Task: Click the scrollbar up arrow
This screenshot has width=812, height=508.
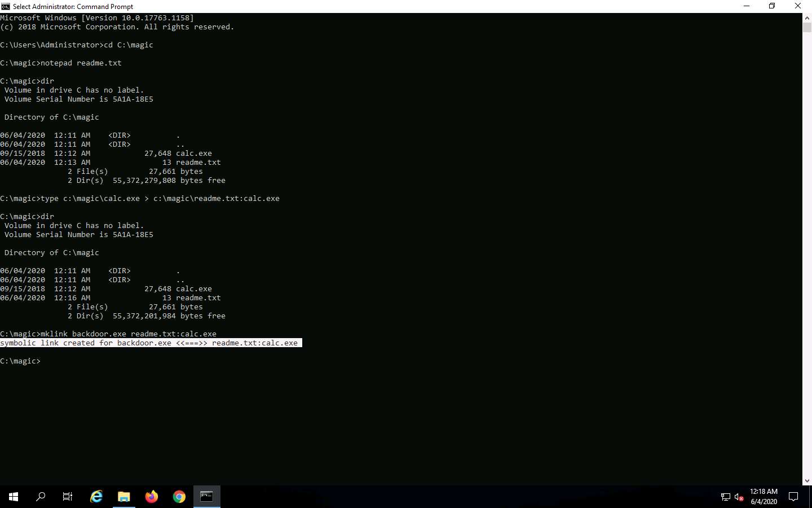Action: click(x=807, y=17)
